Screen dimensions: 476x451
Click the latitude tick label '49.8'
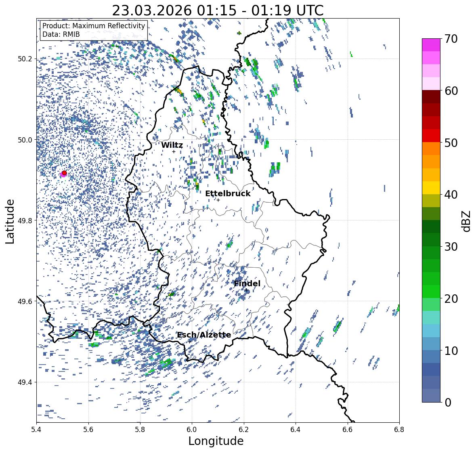pos(25,220)
